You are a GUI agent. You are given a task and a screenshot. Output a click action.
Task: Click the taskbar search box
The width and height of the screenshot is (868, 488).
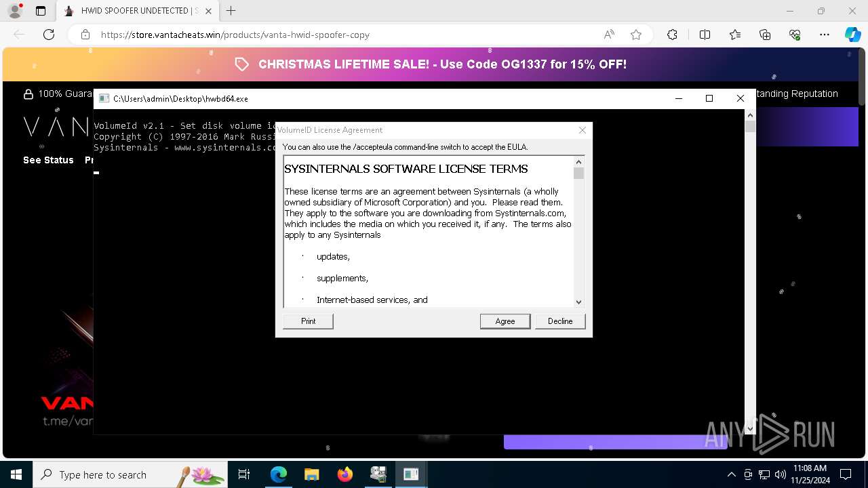pos(130,474)
